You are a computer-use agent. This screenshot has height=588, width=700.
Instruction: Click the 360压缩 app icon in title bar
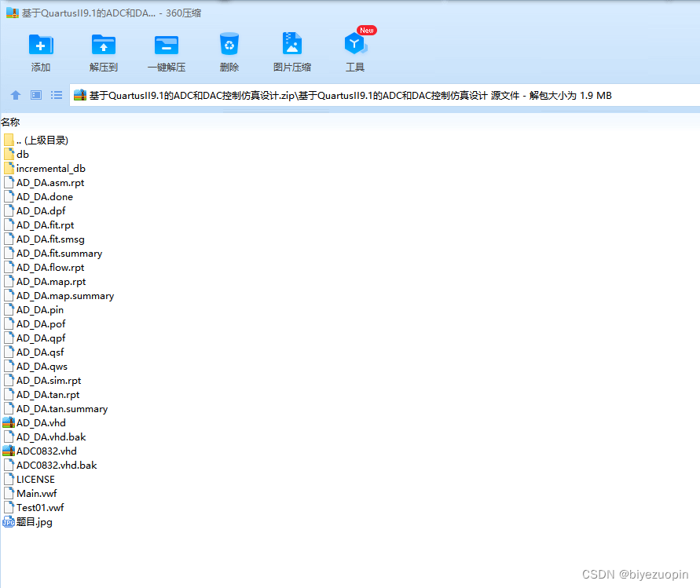coord(12,13)
